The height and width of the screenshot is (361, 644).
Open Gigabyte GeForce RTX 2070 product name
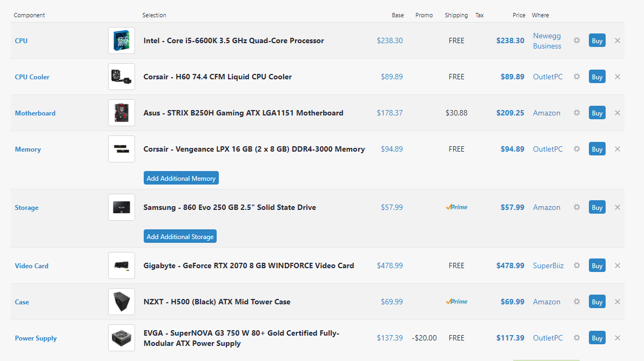tap(249, 265)
